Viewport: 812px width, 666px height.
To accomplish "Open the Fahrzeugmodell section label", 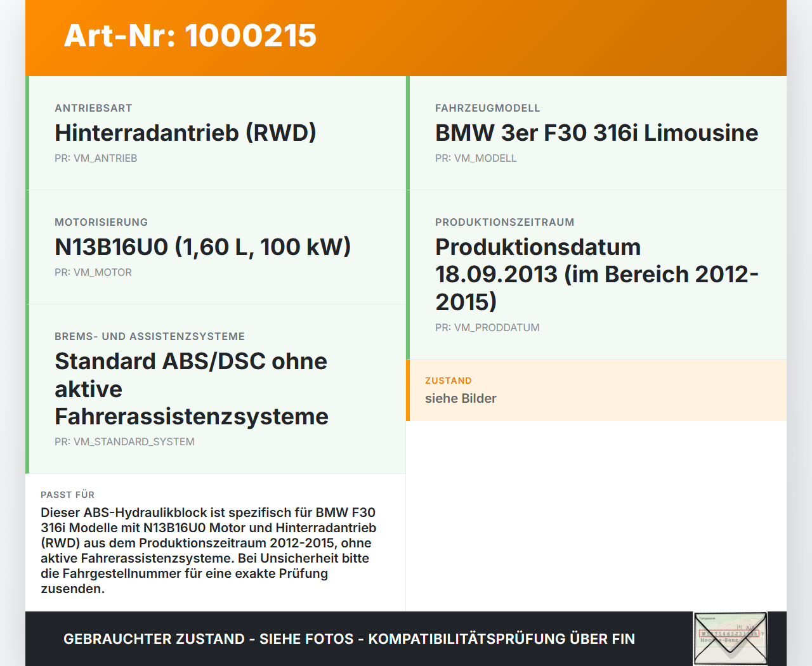I will (x=487, y=108).
